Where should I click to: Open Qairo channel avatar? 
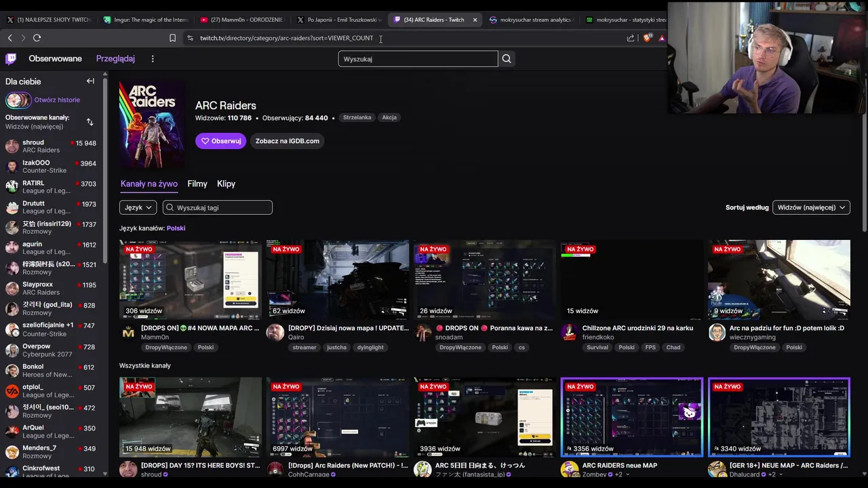pyautogui.click(x=275, y=333)
